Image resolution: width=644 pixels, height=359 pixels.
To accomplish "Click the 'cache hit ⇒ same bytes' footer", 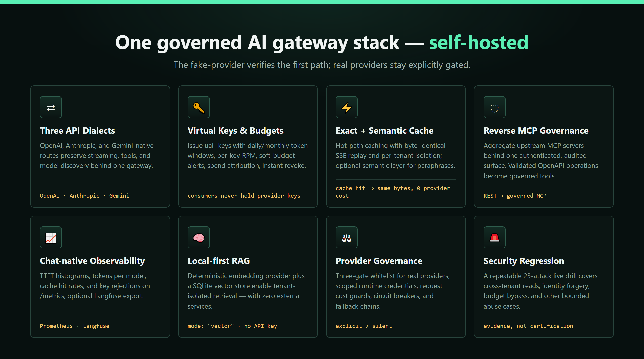I will 393,192.
